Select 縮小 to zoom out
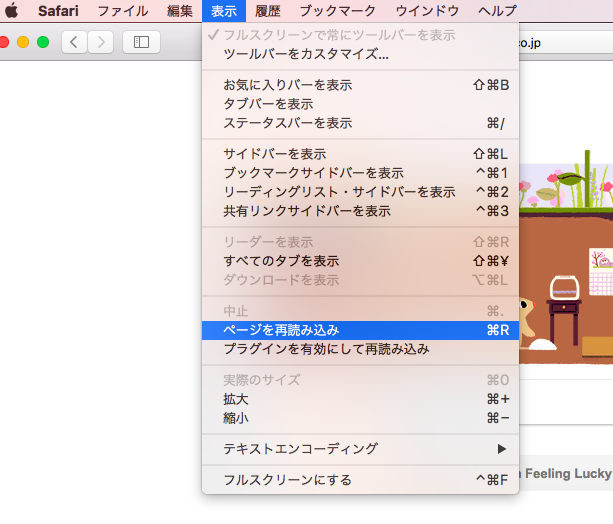The image size is (613, 524). [x=360, y=418]
